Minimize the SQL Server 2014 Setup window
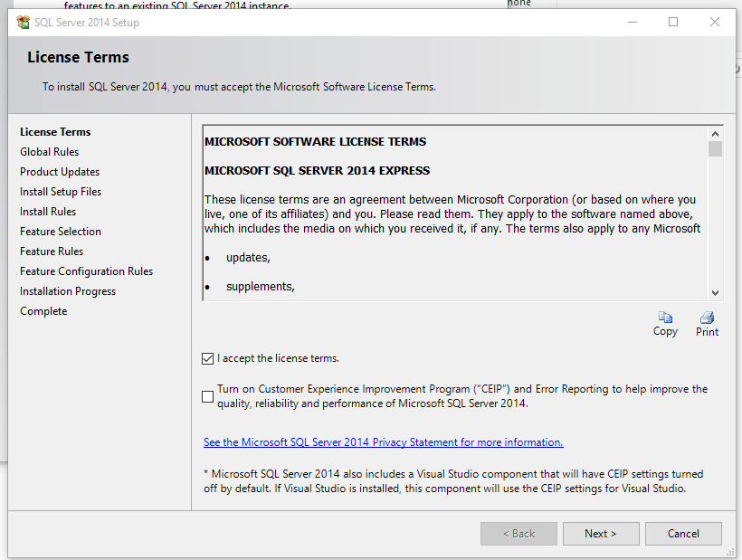742x560 pixels. point(633,23)
